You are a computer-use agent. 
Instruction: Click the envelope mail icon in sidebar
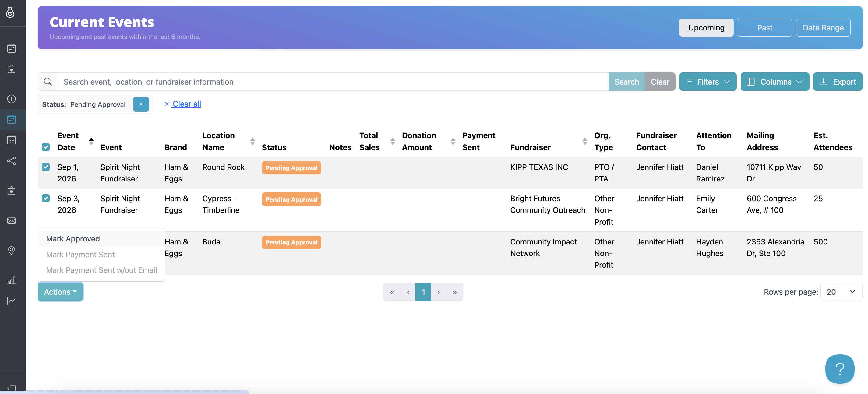click(x=12, y=220)
